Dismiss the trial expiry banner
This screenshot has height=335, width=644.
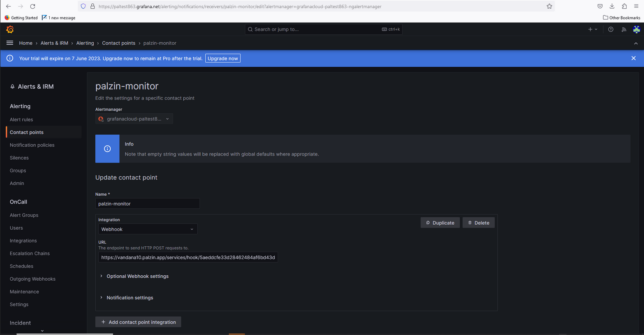[634, 58]
